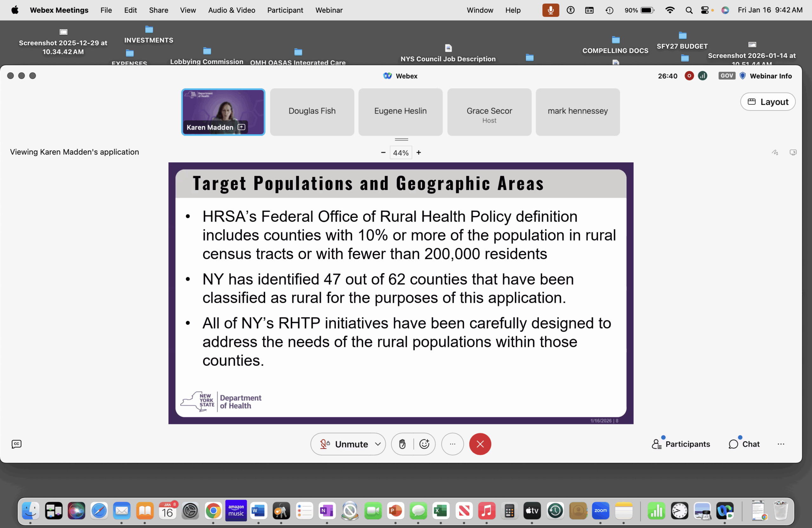
Task: Open more options in the center controls
Action: point(452,444)
